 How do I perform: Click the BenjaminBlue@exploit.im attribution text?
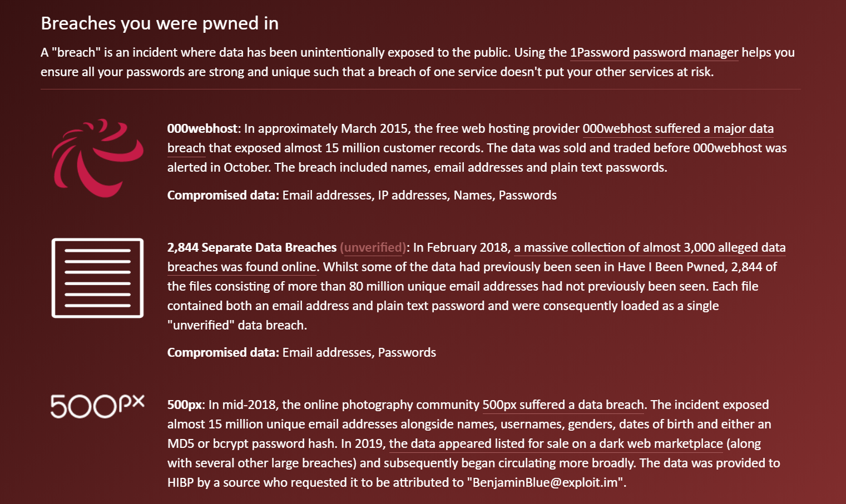coord(545,483)
